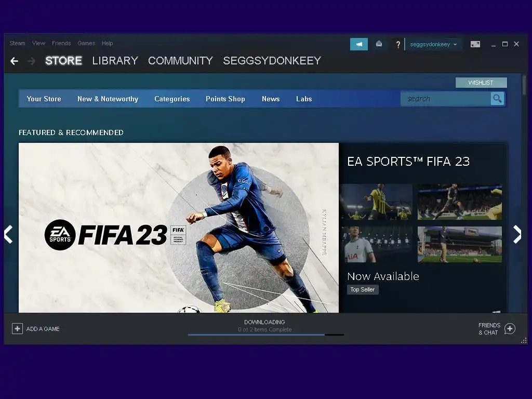The height and width of the screenshot is (399, 532).
Task: Open the stadium stands screenshot thumbnail
Action: pyautogui.click(x=460, y=245)
